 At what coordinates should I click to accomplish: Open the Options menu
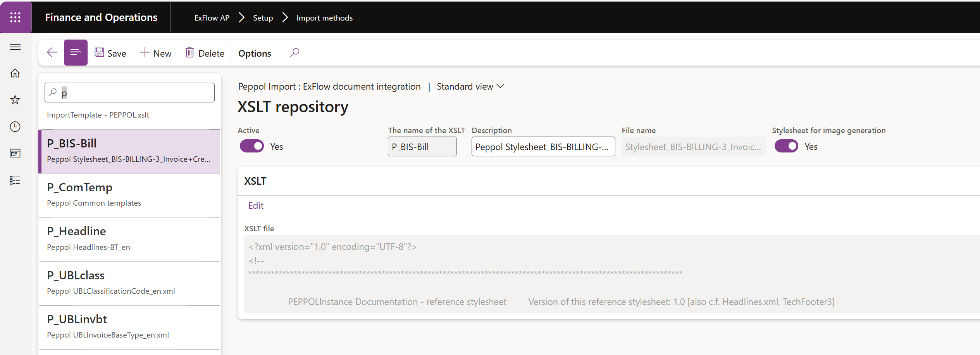(255, 53)
